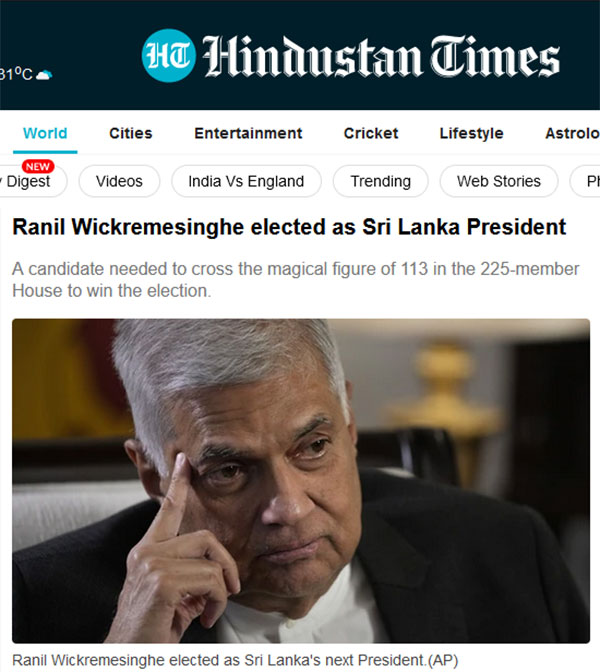
Task: Open the Cities section tab
Action: 131,133
